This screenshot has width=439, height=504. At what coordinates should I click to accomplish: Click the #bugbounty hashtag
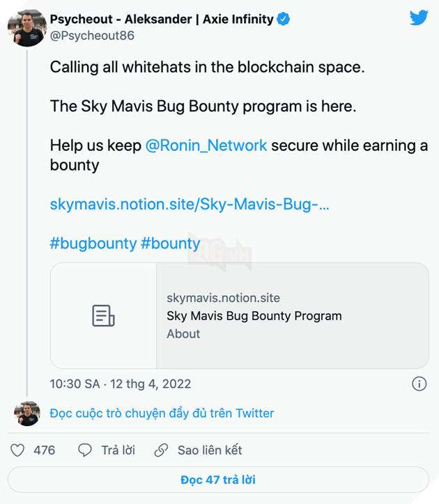pos(93,244)
